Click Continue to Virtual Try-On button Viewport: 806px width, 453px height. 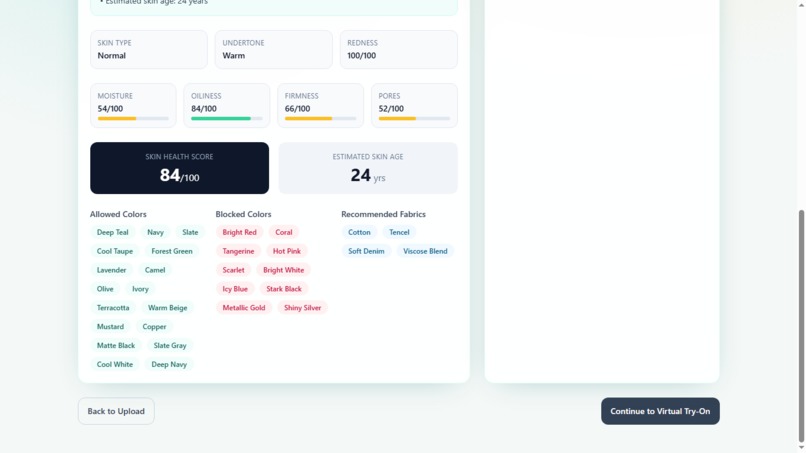[x=660, y=411]
